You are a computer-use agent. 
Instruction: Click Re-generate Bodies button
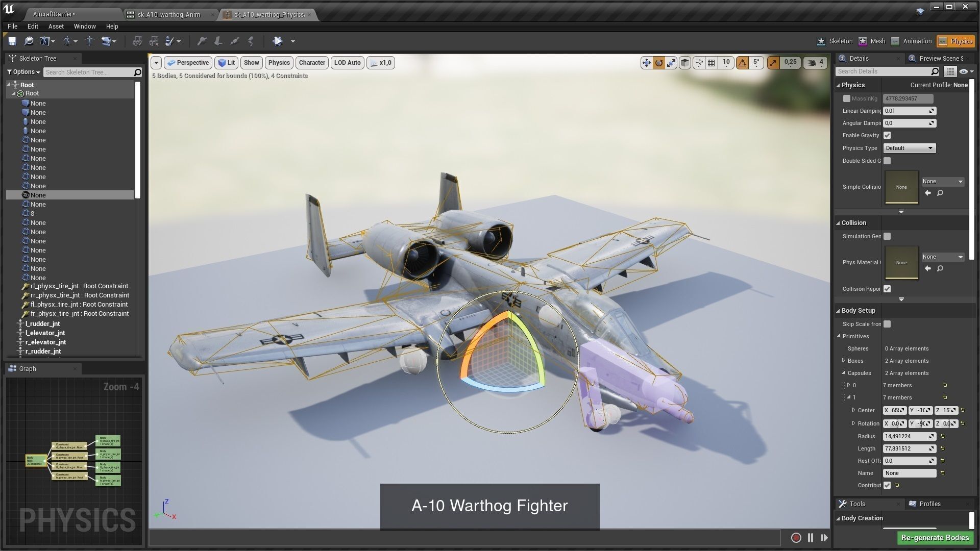click(935, 538)
